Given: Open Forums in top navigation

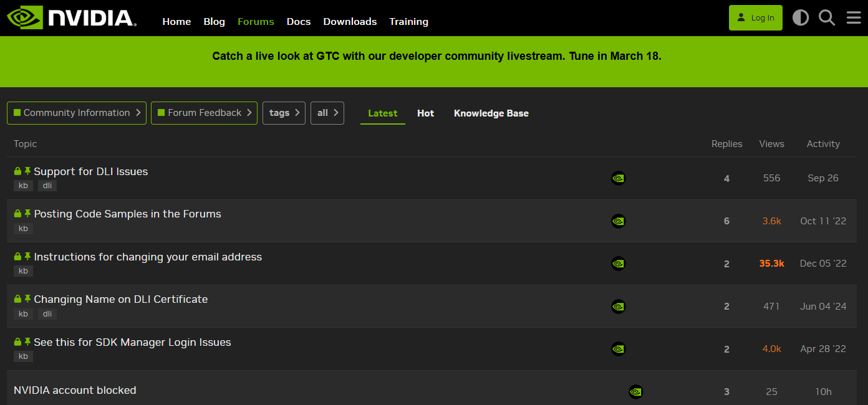Looking at the screenshot, I should point(256,21).
